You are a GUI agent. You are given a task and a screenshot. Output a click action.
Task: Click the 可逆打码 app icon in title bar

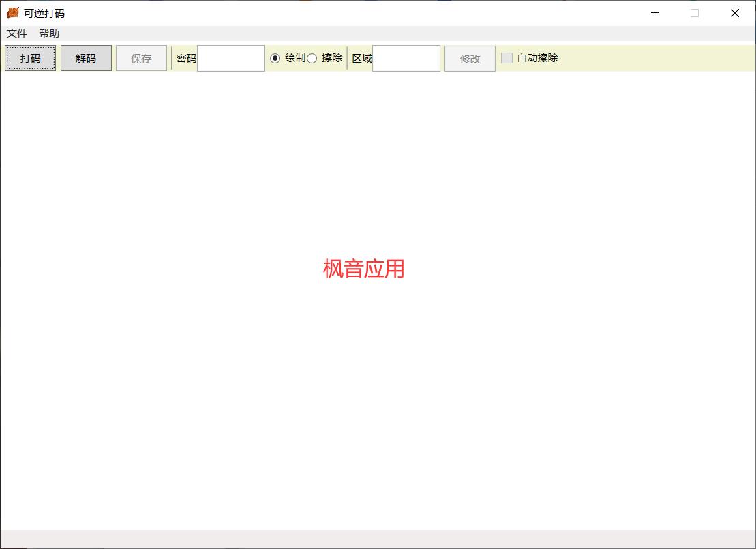click(x=13, y=13)
